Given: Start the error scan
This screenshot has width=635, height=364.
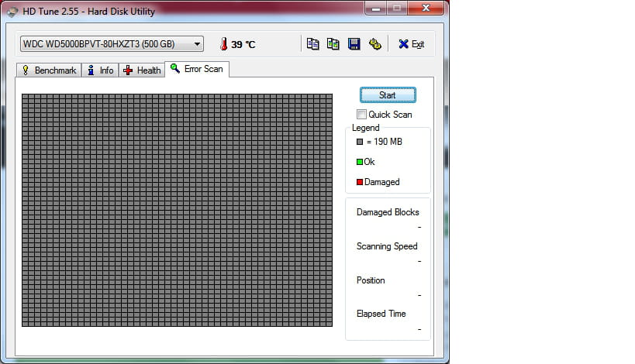Looking at the screenshot, I should coord(388,95).
